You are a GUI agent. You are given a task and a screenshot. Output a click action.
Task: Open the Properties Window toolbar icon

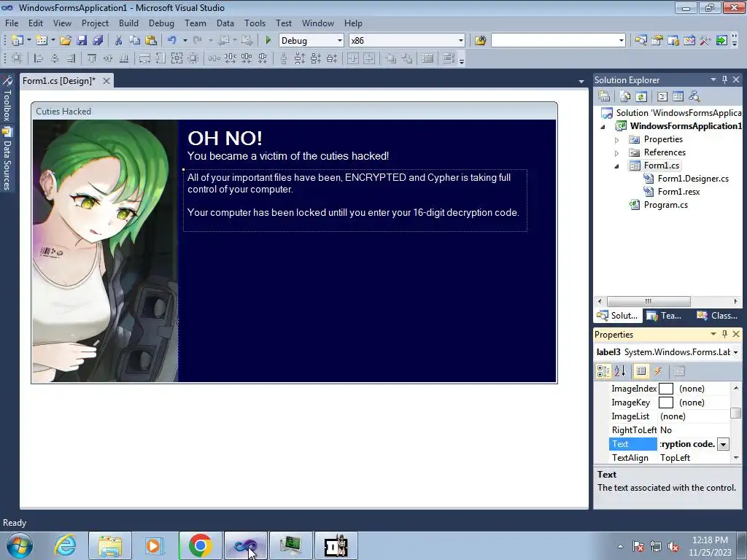pos(657,41)
